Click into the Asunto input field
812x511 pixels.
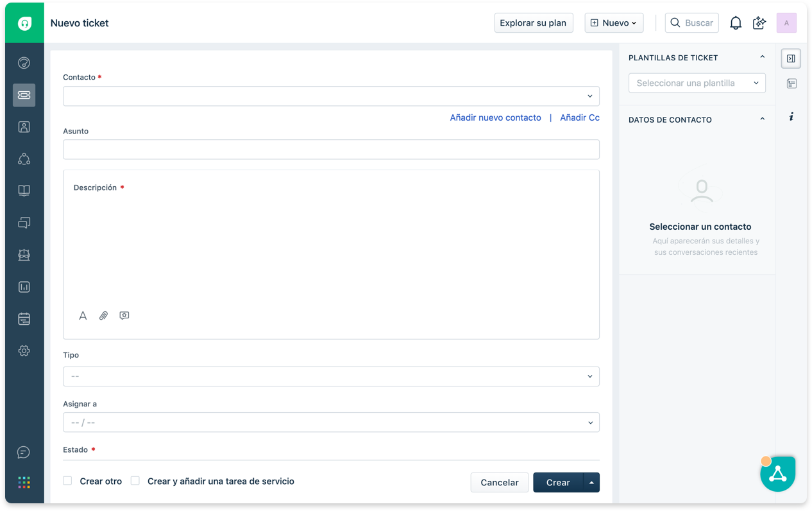[x=331, y=150]
